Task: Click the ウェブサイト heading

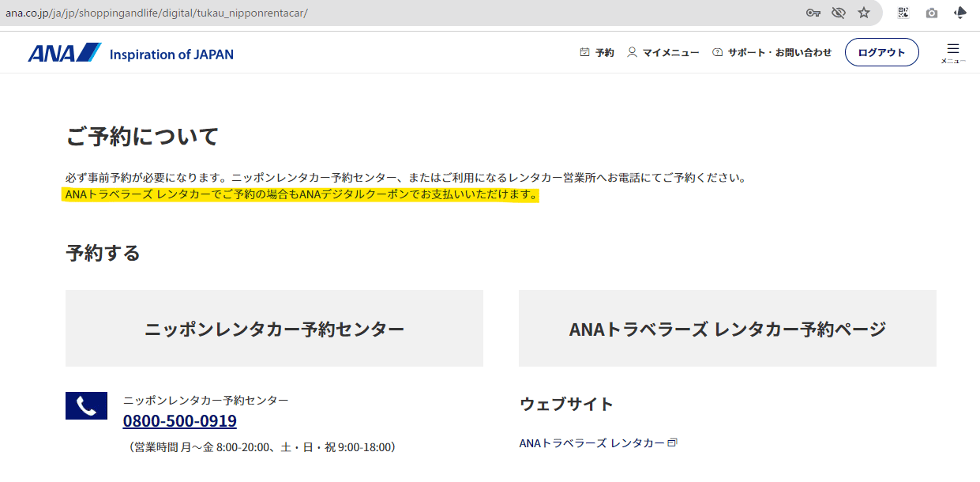Action: 566,404
